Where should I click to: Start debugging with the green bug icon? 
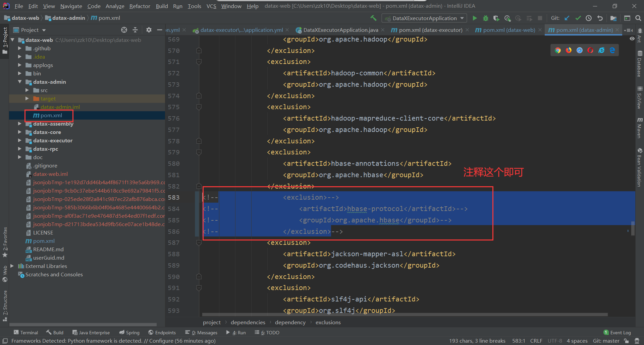[x=485, y=18]
